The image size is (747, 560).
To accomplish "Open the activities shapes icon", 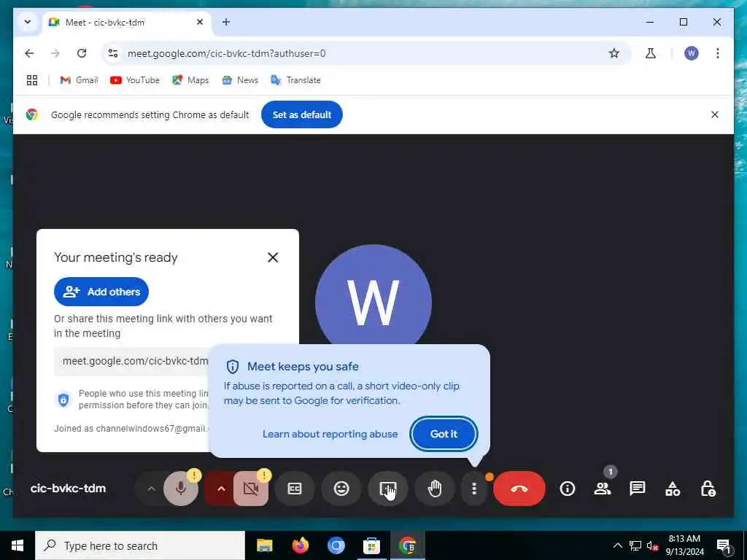I will tap(673, 489).
